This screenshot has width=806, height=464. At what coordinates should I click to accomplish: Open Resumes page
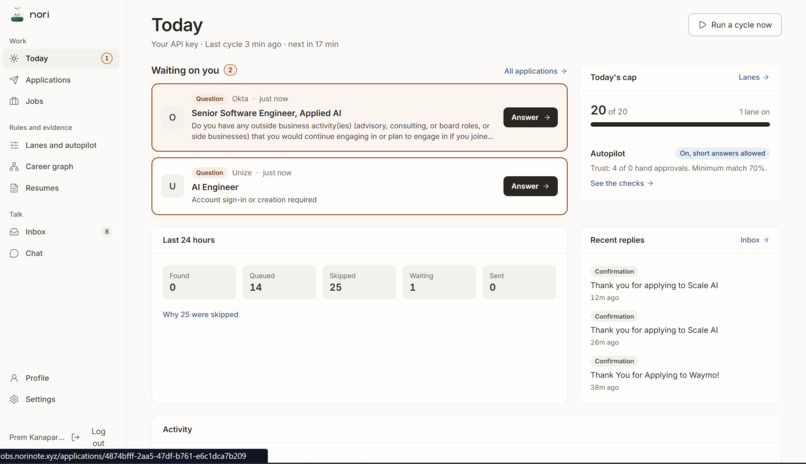tap(61, 188)
